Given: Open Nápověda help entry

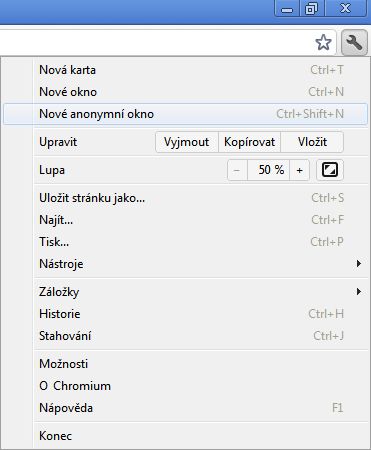Looking at the screenshot, I should [185, 408].
